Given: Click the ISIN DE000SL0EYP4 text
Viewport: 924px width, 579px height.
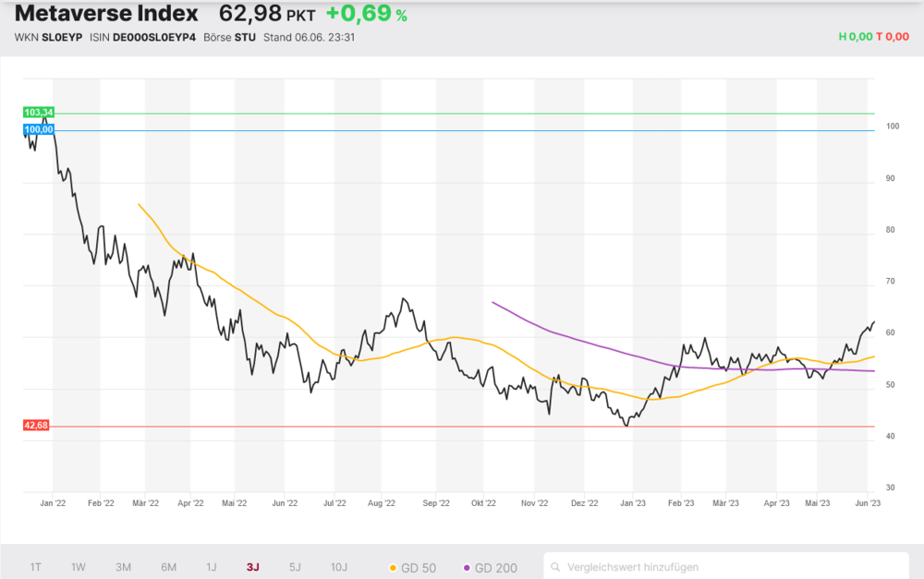Looking at the screenshot, I should pyautogui.click(x=142, y=37).
